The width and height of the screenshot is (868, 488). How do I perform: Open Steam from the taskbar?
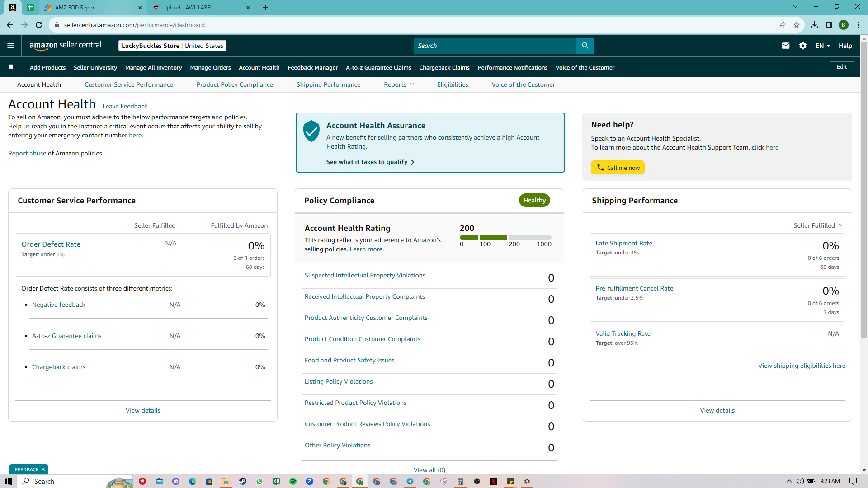point(243,481)
